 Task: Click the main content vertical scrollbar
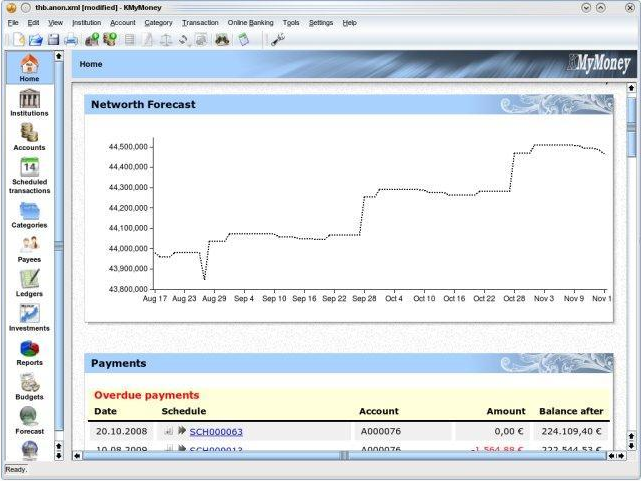pos(631,250)
